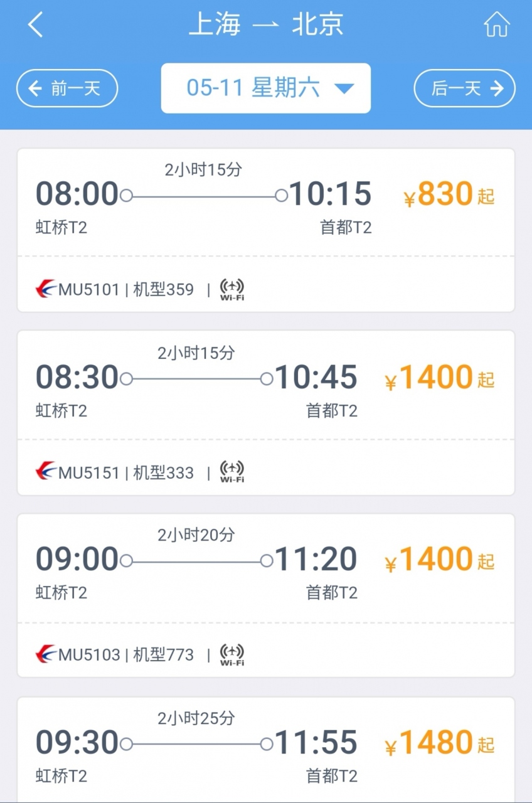Go to next day with 后一天

(464, 88)
